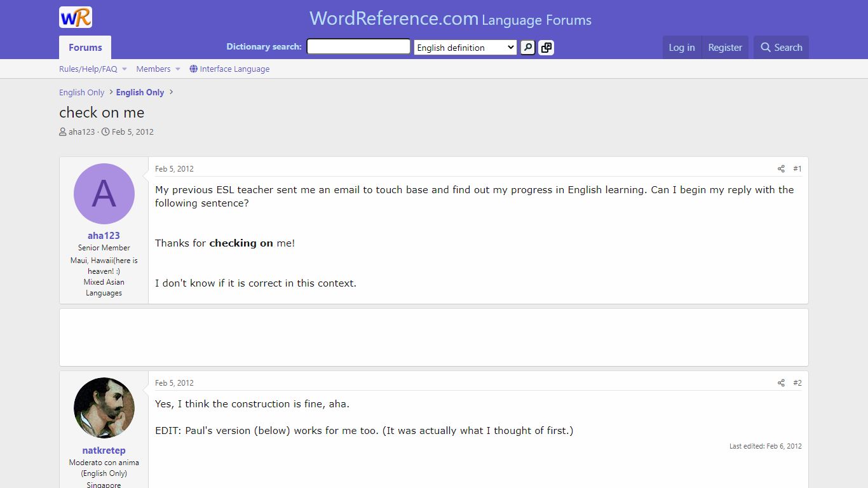Viewport: 868px width, 488px height.
Task: Click 'Moderato con anima (English Only)' text
Action: pyautogui.click(x=104, y=468)
